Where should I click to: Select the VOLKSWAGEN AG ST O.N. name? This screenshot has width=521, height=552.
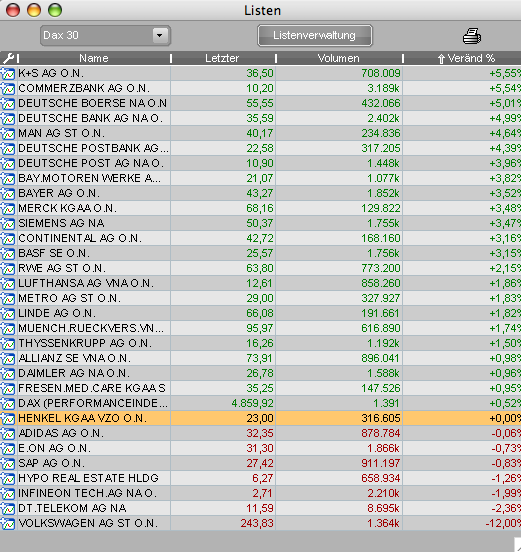[x=88, y=523]
